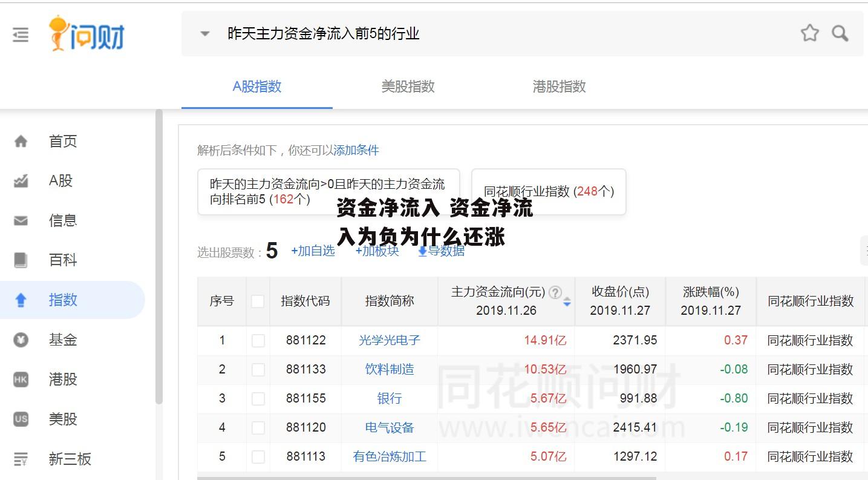868x480 pixels.
Task: Click the index code 881113
Action: 305,457
